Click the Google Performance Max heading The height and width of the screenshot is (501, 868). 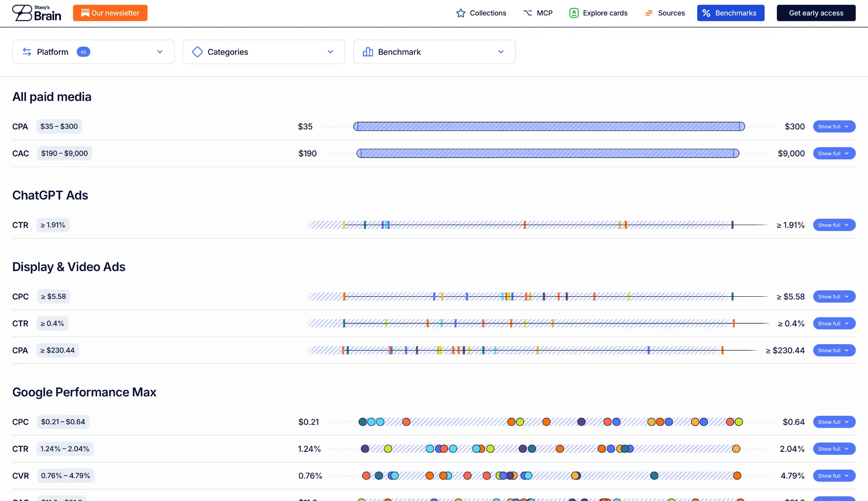(84, 392)
